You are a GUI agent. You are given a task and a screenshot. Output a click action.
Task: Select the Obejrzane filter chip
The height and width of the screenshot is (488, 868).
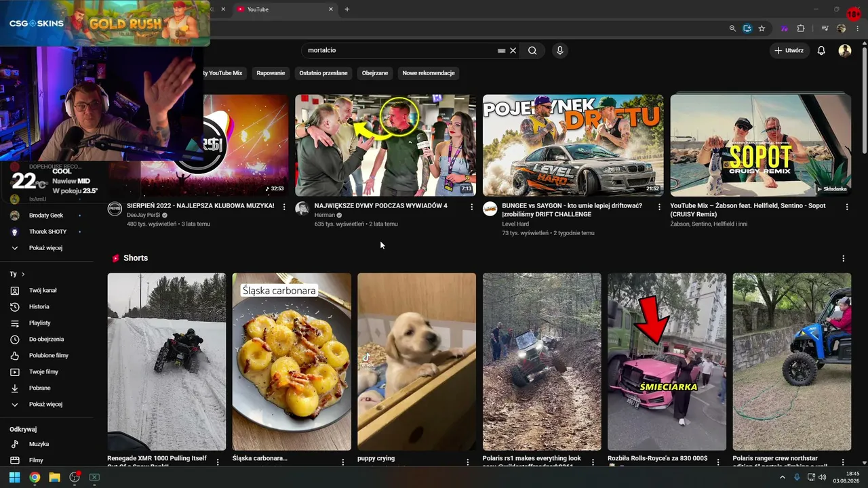375,73
